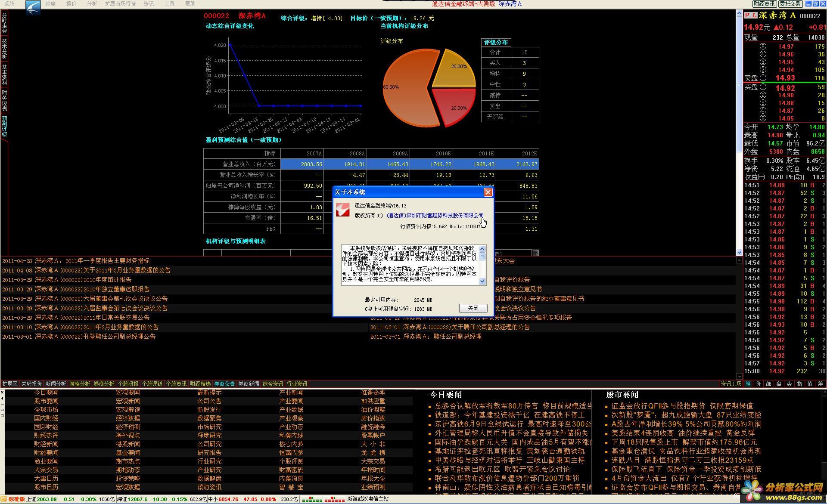827x504 pixels.
Task: Click scroll-down arrow of announcements list
Action: point(739,376)
